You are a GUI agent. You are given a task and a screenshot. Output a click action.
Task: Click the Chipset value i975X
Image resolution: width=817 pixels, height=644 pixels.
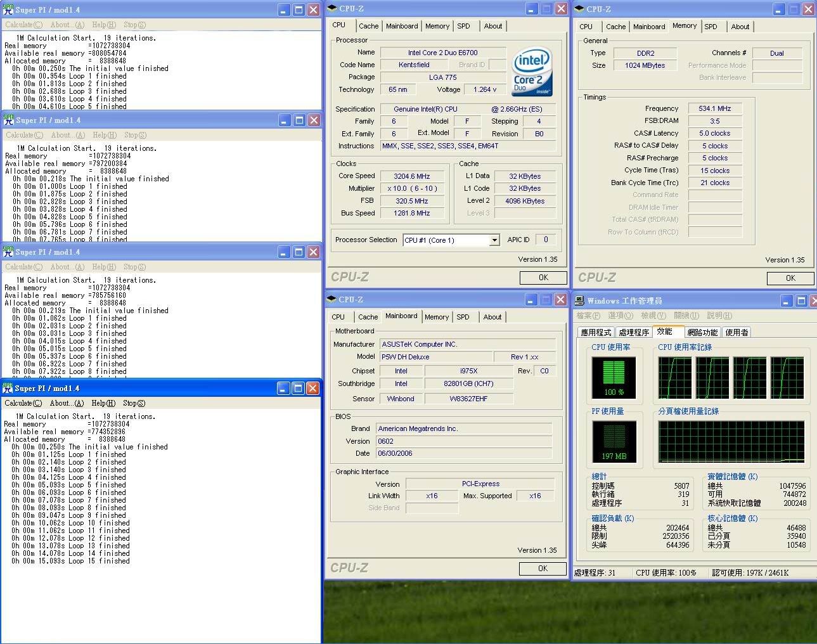click(469, 371)
